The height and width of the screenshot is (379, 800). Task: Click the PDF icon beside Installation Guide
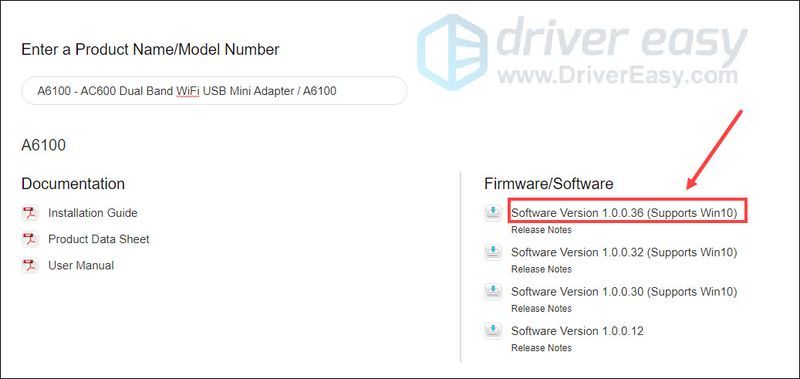[x=30, y=213]
